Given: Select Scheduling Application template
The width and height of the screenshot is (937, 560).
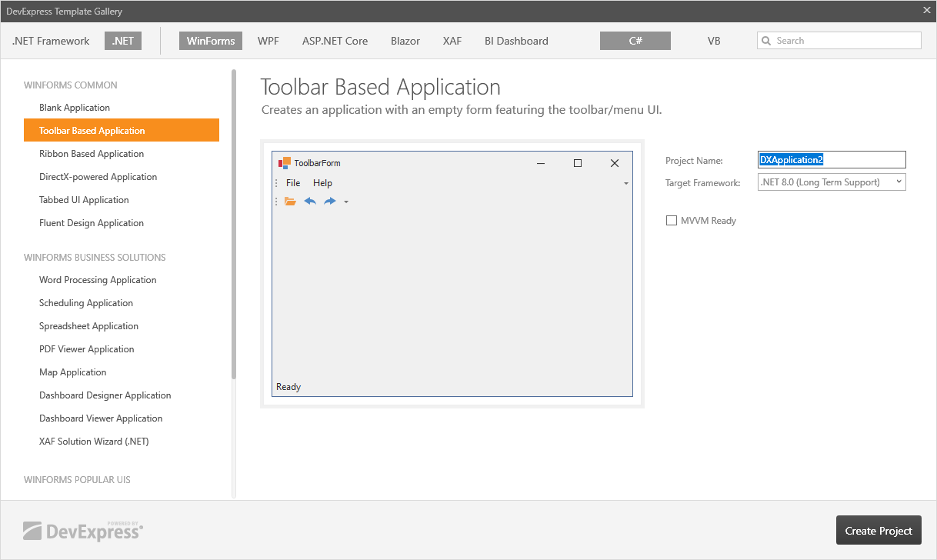Looking at the screenshot, I should coord(122,303).
